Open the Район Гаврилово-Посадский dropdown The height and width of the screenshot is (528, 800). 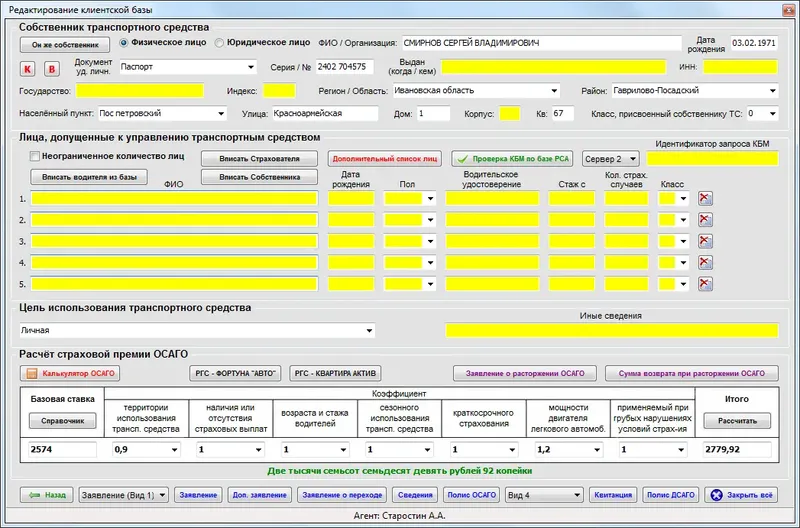772,90
